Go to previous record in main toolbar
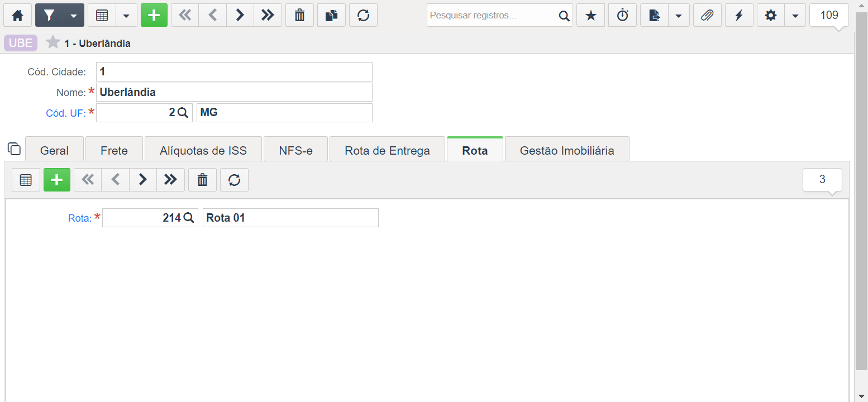The width and height of the screenshot is (868, 402). 212,15
